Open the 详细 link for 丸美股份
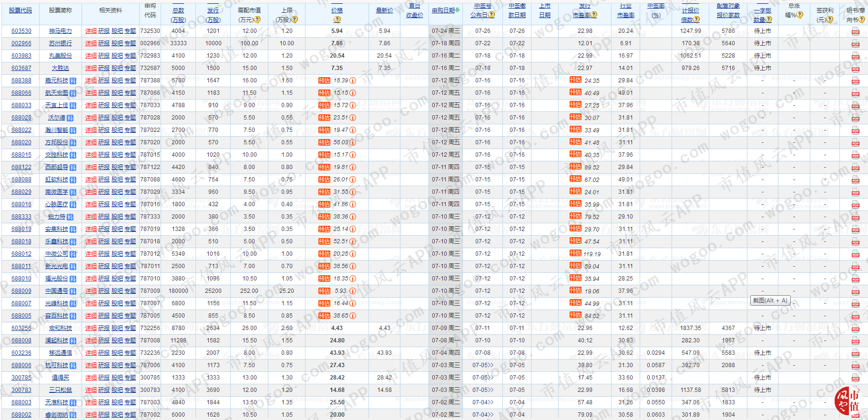The height and width of the screenshot is (420, 868). (x=91, y=56)
